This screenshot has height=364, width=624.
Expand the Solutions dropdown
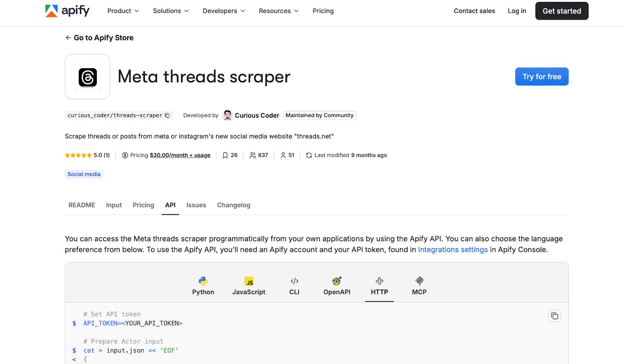tap(171, 11)
